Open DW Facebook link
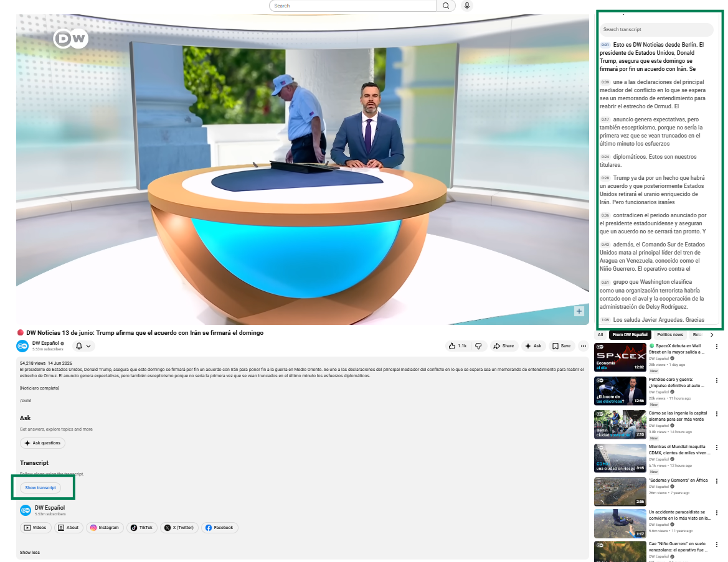Screen dimensions: 728x562 click(x=220, y=528)
